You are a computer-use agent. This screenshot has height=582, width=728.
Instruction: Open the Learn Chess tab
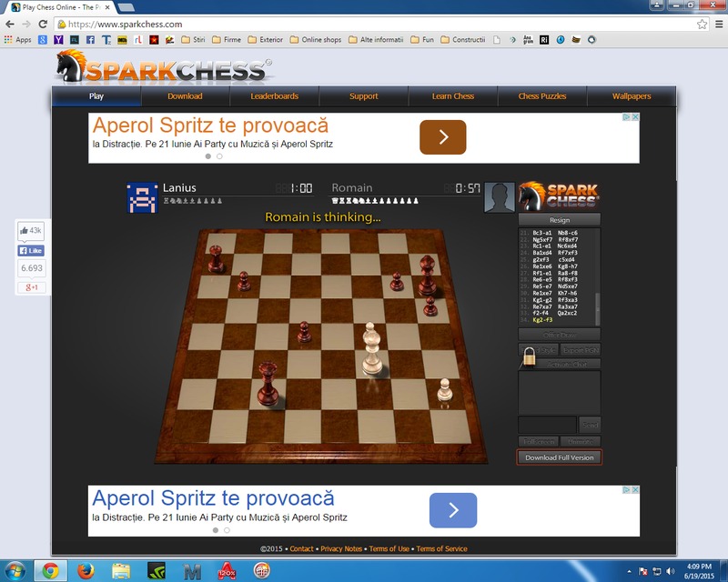click(452, 96)
